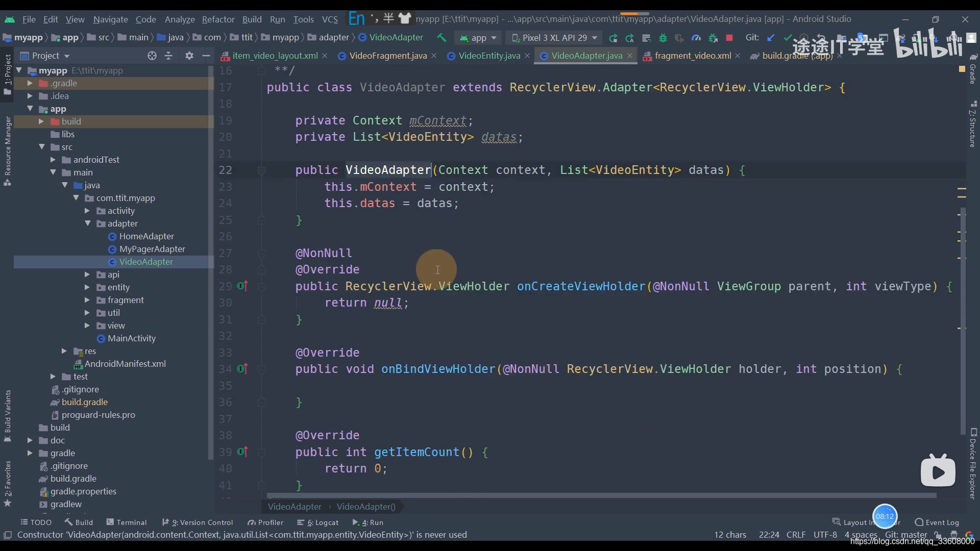Switch to the item_video_layout.xml tab

point(275,56)
